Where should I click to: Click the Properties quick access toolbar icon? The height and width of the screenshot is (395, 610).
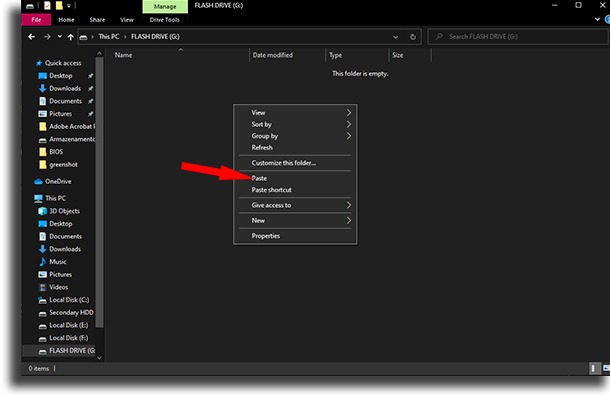tap(47, 6)
